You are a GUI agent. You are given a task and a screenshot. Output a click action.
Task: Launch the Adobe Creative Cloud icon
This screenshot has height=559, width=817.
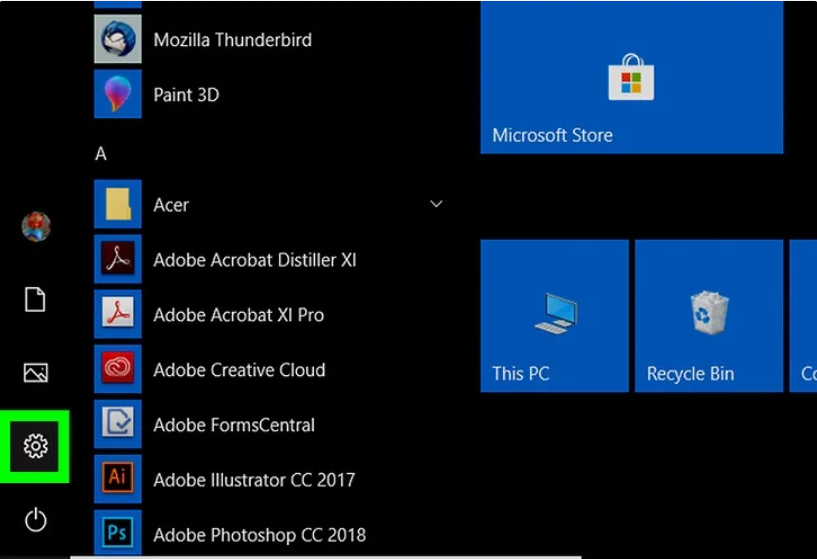pos(118,369)
